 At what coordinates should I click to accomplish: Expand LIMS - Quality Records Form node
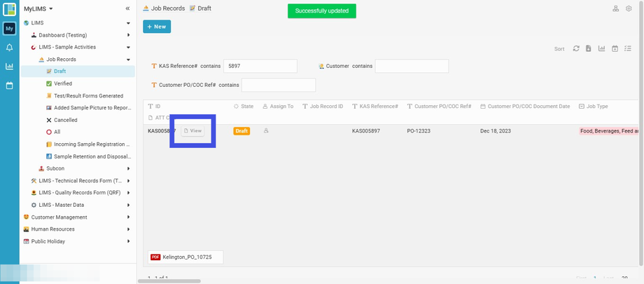pos(128,193)
